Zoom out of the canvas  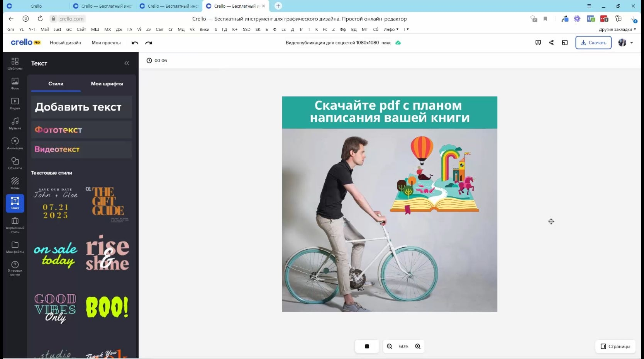390,346
